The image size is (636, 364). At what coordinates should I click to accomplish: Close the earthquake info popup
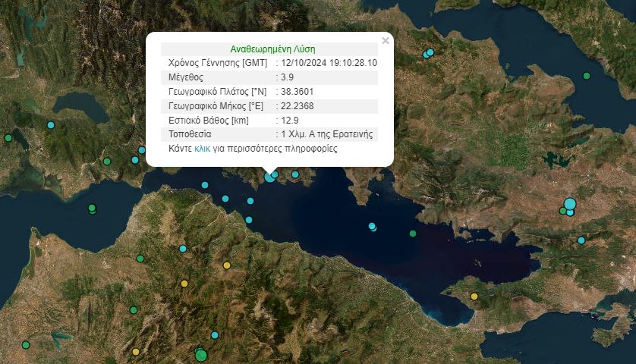point(386,41)
